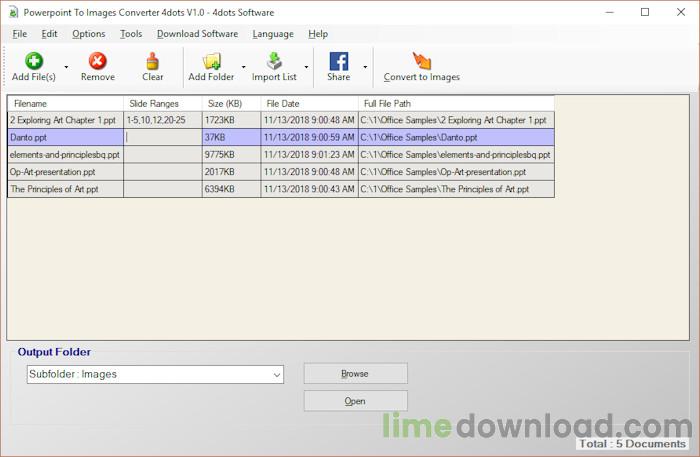Click the Total : 5 Documents status text
The image size is (700, 457).
pos(632,444)
